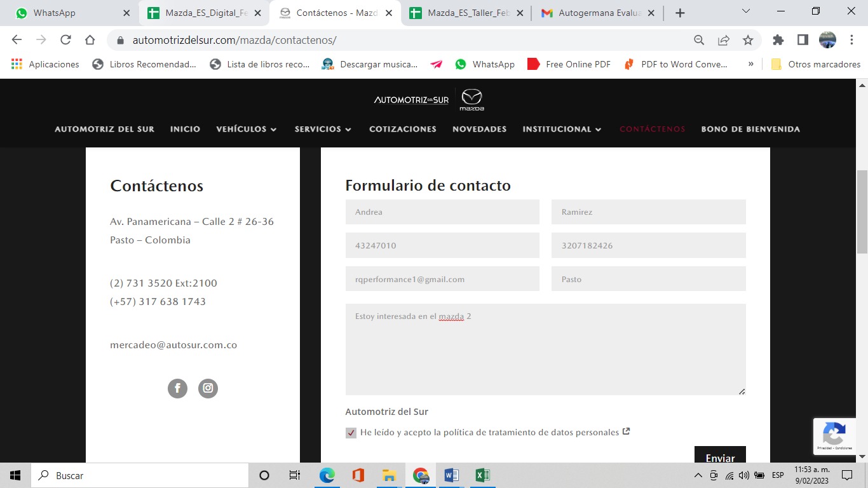Expand the Servicios menu
868x488 pixels.
pyautogui.click(x=323, y=129)
